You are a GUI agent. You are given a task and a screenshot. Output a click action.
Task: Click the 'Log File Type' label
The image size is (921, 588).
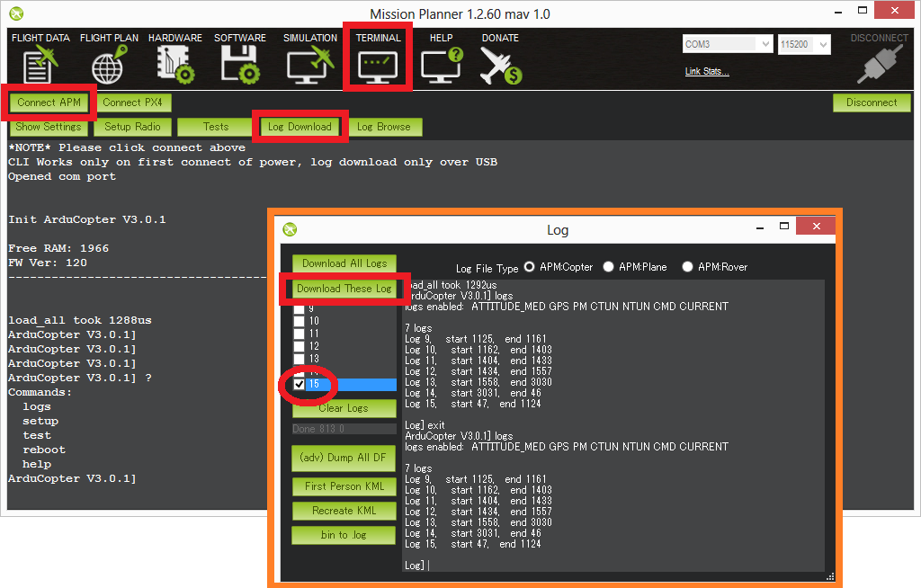[x=487, y=269]
